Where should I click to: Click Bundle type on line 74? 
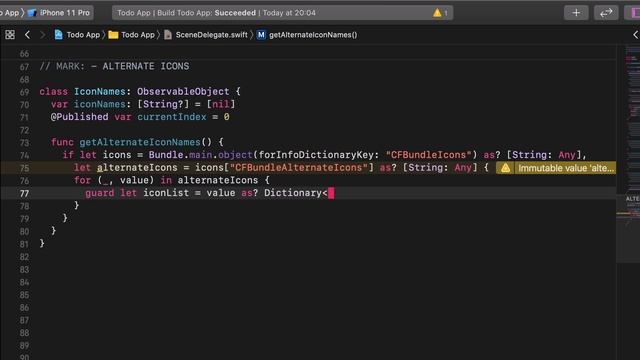[166, 155]
